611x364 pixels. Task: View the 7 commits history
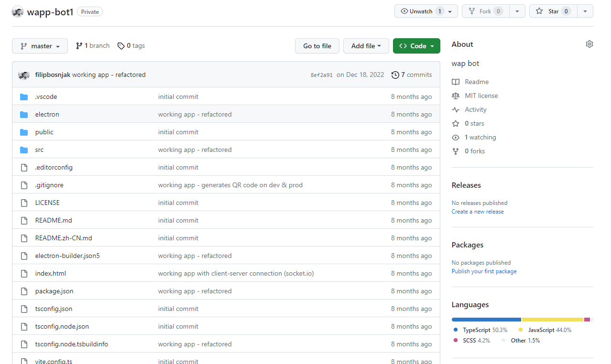coord(412,75)
